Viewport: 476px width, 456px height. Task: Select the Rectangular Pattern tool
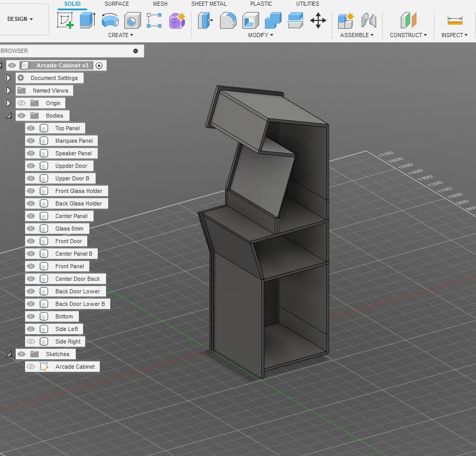[x=154, y=20]
